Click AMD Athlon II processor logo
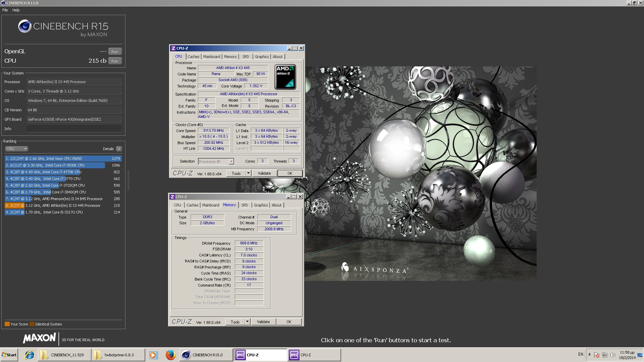This screenshot has width=644, height=362. [285, 77]
